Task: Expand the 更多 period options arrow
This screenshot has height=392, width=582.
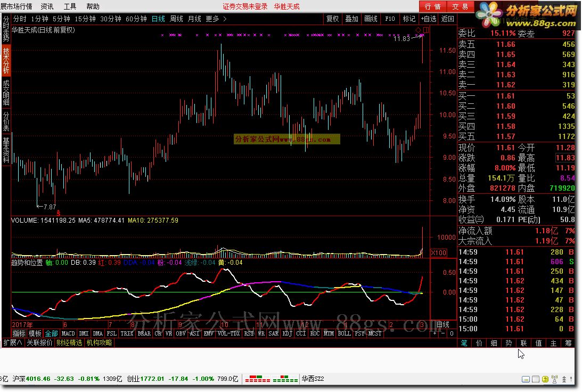Action: point(225,19)
